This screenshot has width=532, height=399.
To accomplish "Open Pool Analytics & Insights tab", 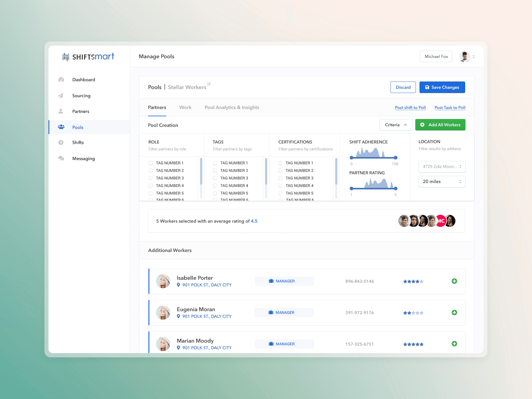I will [232, 108].
